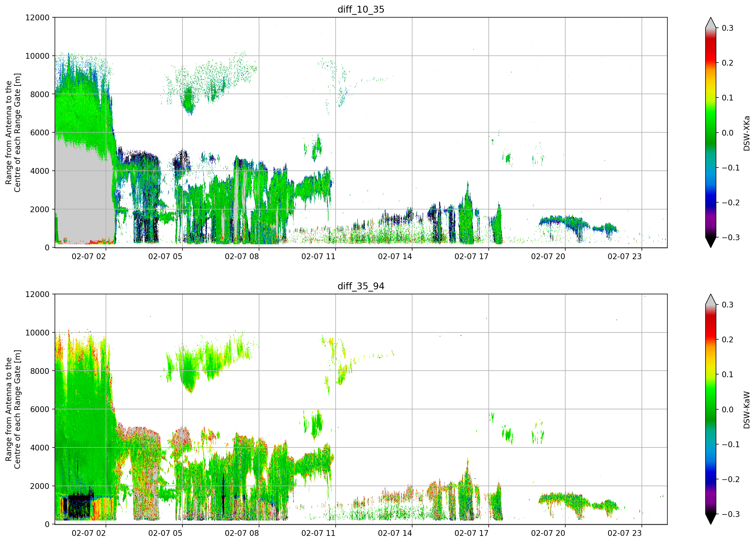756x543 pixels.
Task: Click the 02-07 23 tick label on bottom plot
Action: [x=625, y=533]
